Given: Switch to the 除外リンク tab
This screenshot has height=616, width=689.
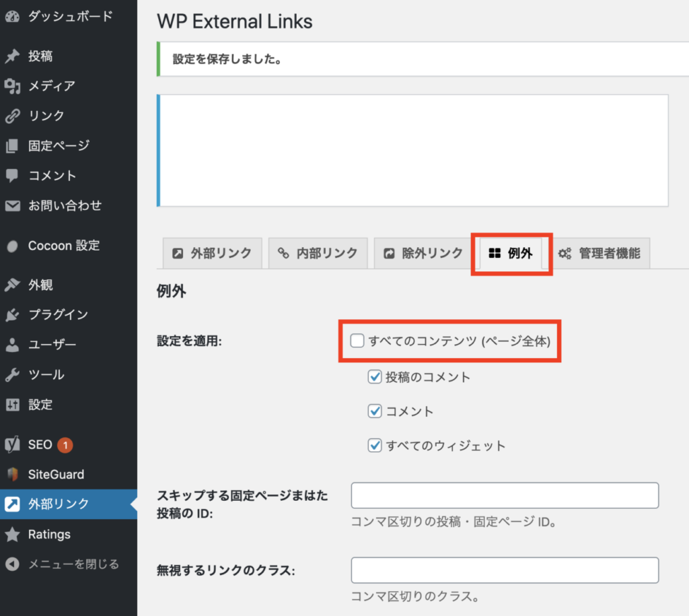Looking at the screenshot, I should (423, 253).
